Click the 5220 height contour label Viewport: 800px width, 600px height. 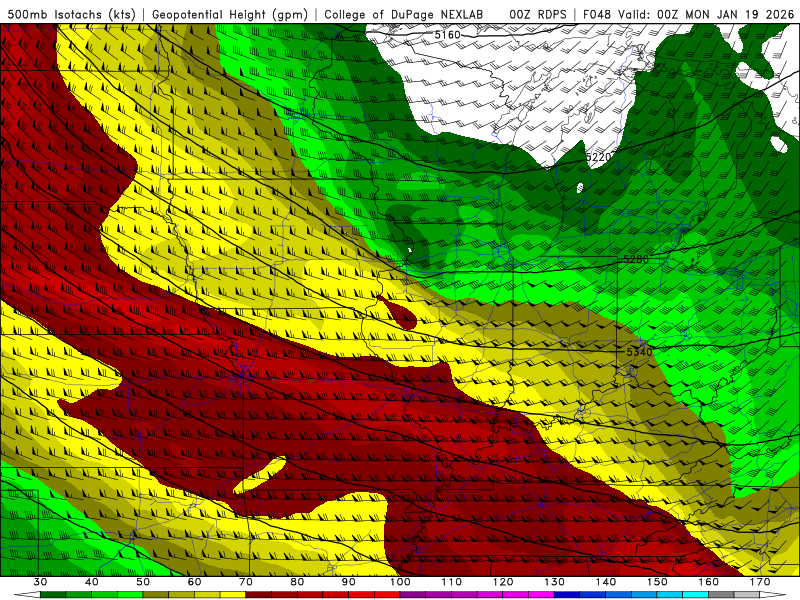[x=598, y=157]
